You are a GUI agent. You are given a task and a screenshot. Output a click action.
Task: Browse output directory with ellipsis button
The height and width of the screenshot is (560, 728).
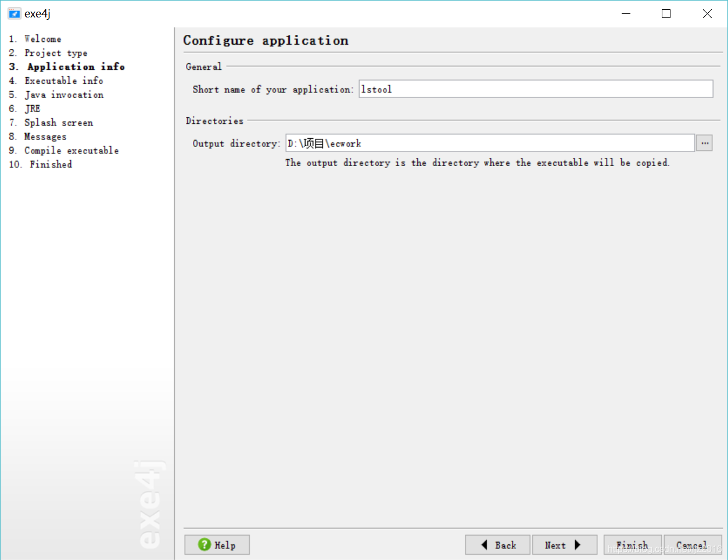[x=704, y=143]
